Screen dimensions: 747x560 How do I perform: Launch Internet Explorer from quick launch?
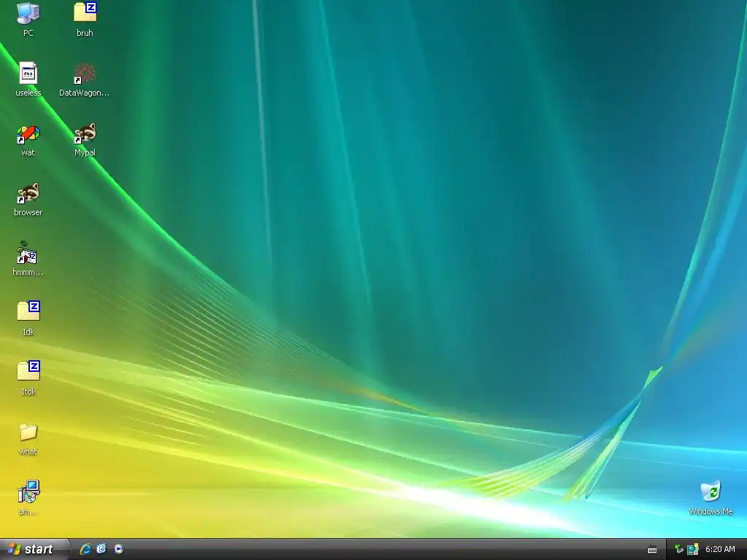pyautogui.click(x=85, y=549)
